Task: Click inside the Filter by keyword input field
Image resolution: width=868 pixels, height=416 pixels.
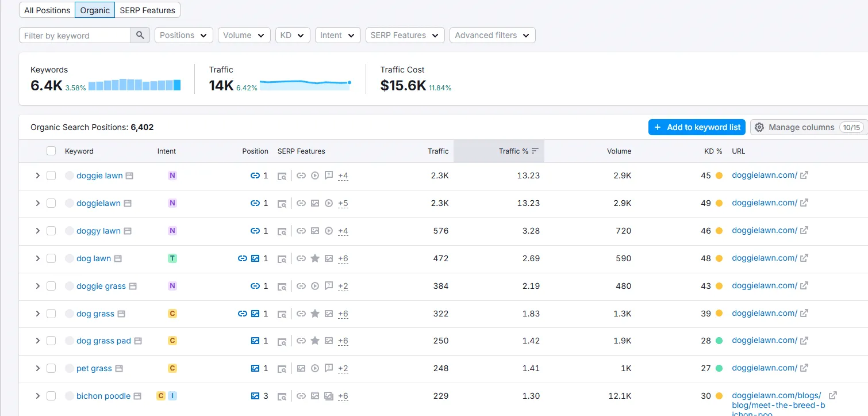Action: pyautogui.click(x=75, y=35)
